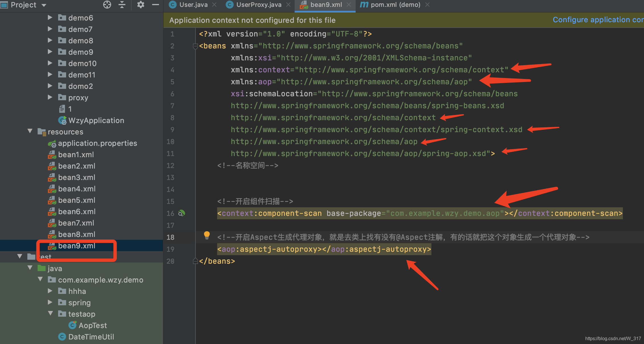This screenshot has height=344, width=644.
Task: Switch to the User.java tab
Action: [193, 5]
